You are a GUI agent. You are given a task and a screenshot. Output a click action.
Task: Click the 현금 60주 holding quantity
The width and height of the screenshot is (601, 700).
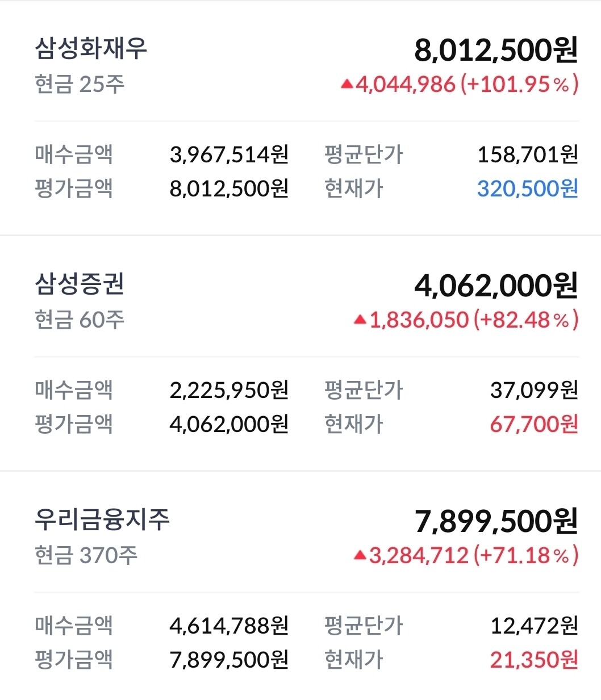[80, 320]
